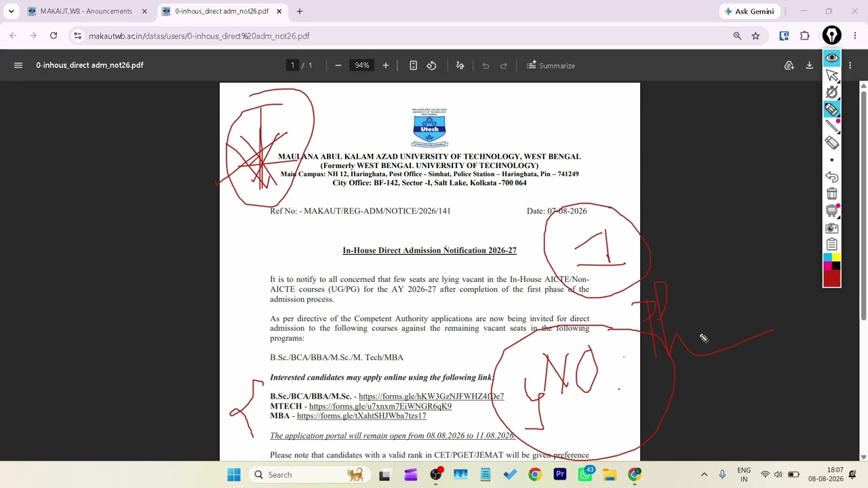The height and width of the screenshot is (488, 868).
Task: Select the highlighter marker tool
Action: 831,108
